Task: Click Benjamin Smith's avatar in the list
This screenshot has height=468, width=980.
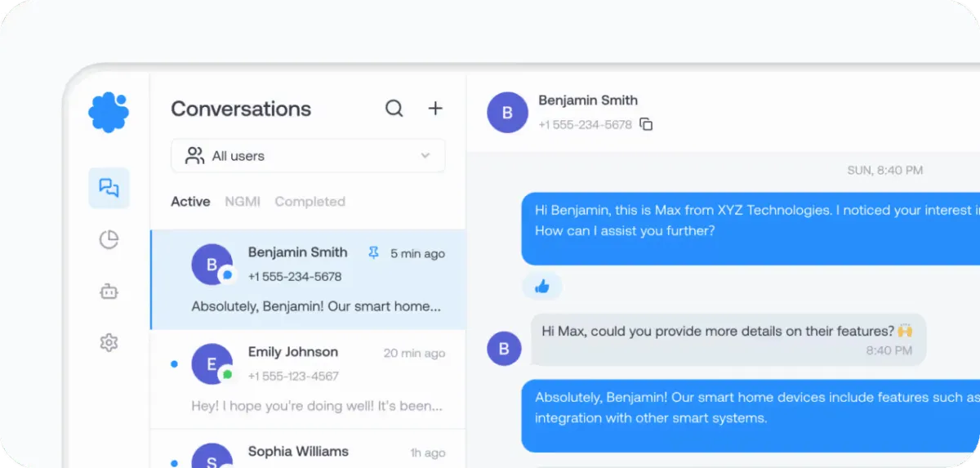Action: coord(212,264)
